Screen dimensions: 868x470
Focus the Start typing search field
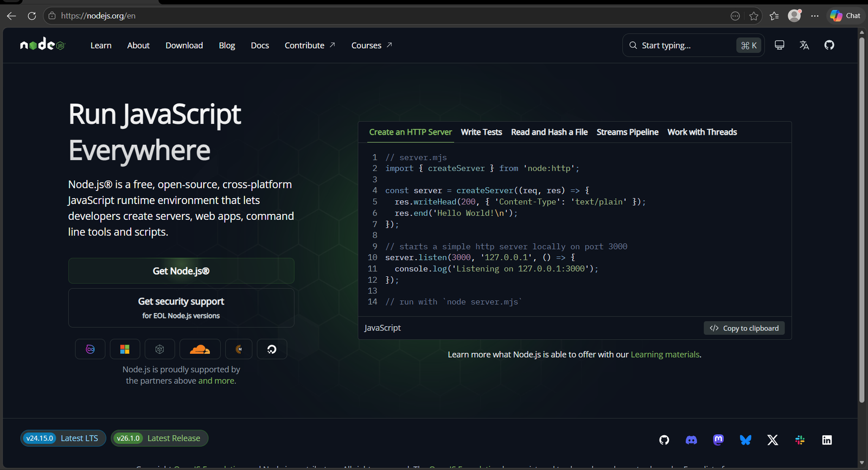[693, 46]
